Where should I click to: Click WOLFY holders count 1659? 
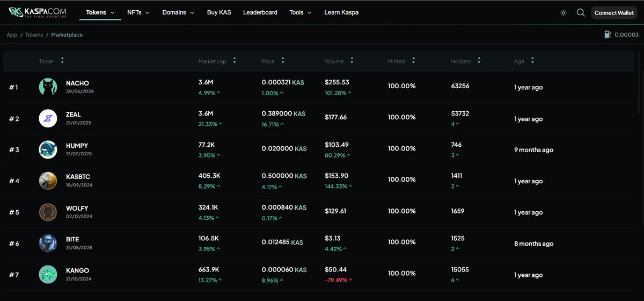[x=458, y=211]
